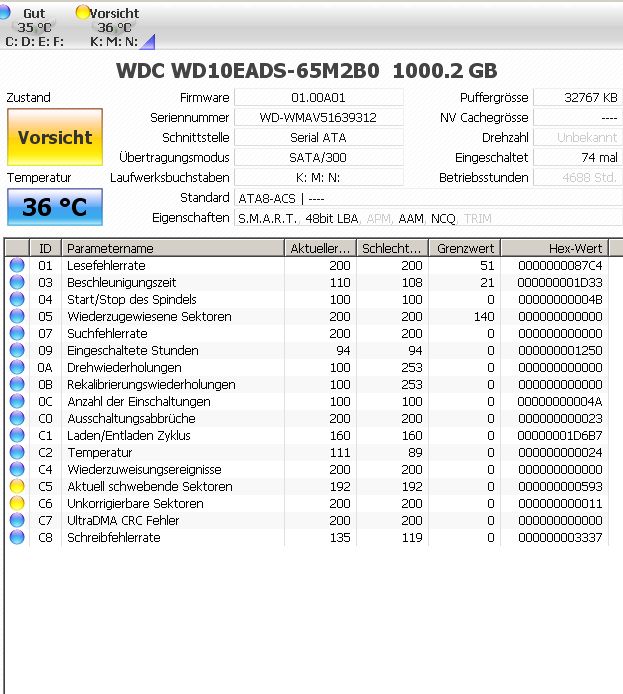Click hex value 0000000087C4

(x=560, y=265)
